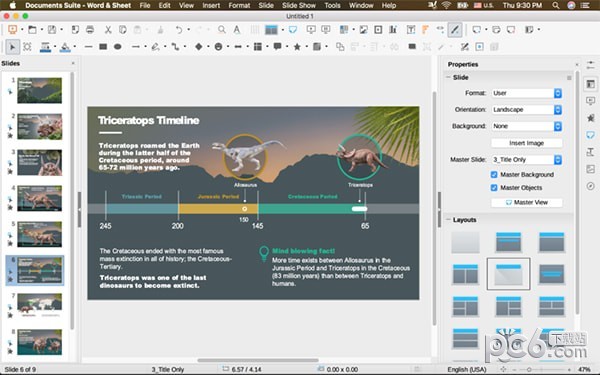
Task: Open the Slide Show menu
Action: [299, 5]
